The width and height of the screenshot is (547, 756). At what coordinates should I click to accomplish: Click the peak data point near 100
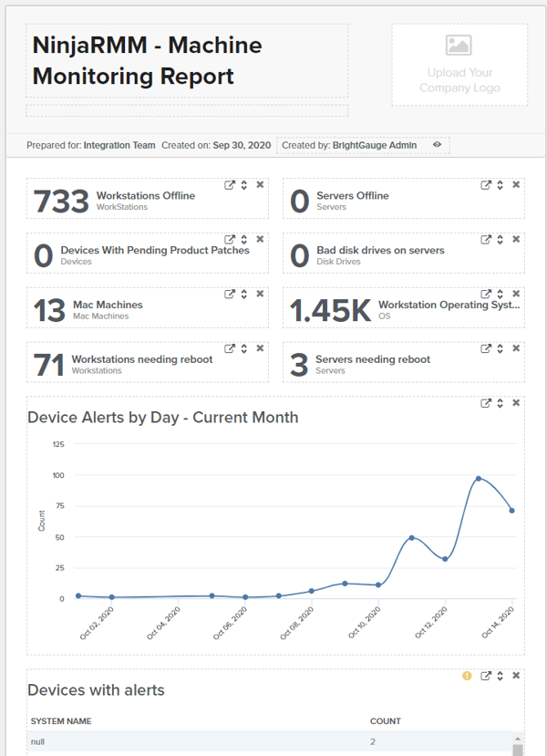(x=478, y=478)
